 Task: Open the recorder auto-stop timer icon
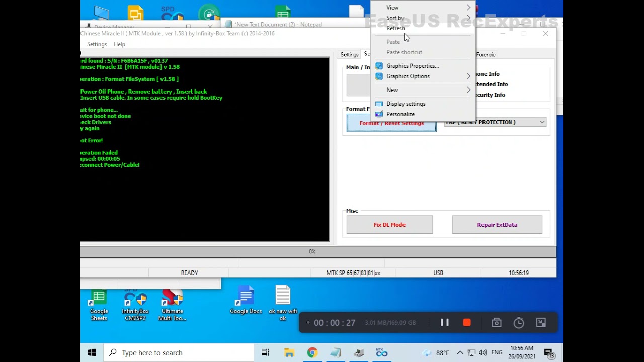(x=519, y=323)
